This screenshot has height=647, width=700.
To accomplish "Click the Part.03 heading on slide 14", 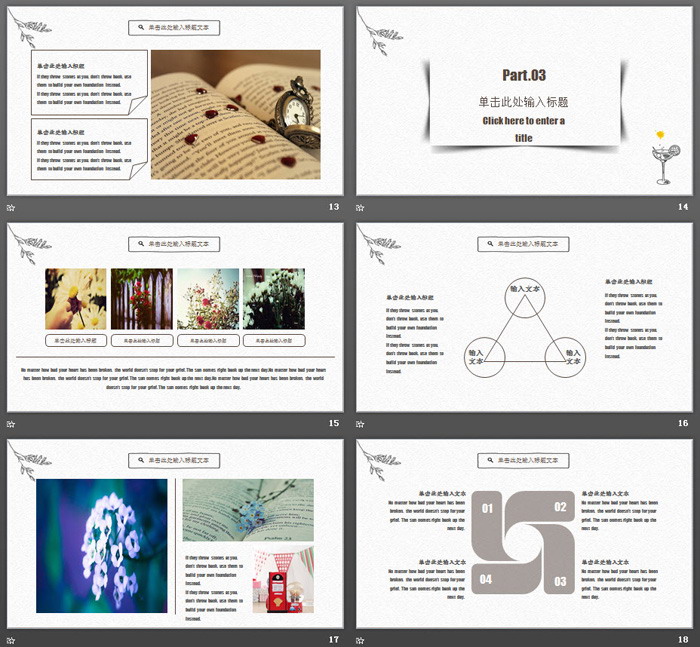I will pyautogui.click(x=523, y=75).
